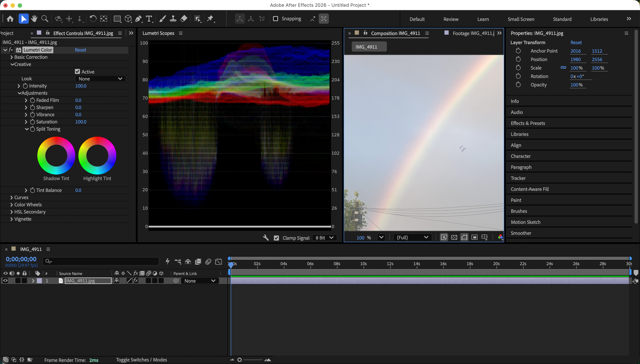Screen dimensions: 640x364
Task: Collapse the Creative section
Action: tap(12, 64)
